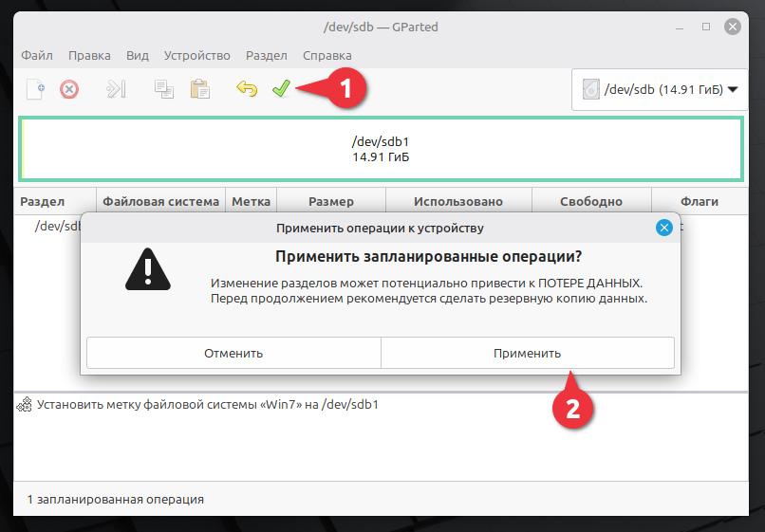Click the disk drive icon in device selector
The height and width of the screenshot is (532, 765).
pyautogui.click(x=590, y=90)
